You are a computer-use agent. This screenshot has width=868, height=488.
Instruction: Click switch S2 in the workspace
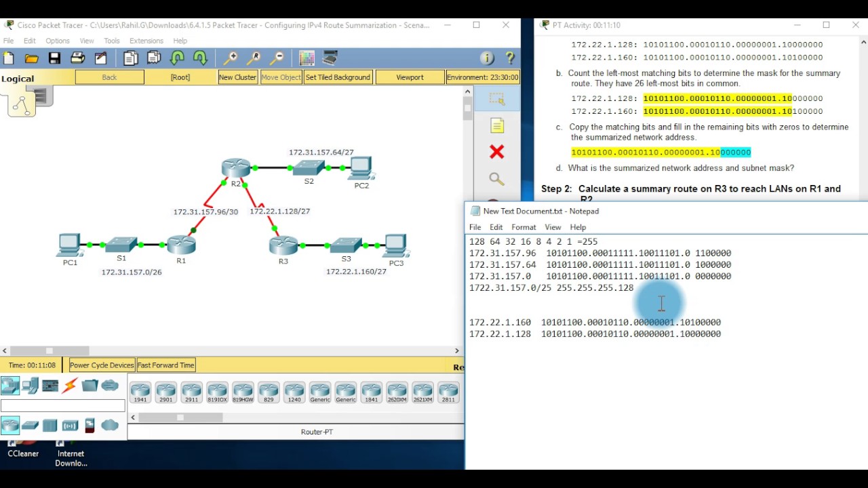tap(309, 169)
